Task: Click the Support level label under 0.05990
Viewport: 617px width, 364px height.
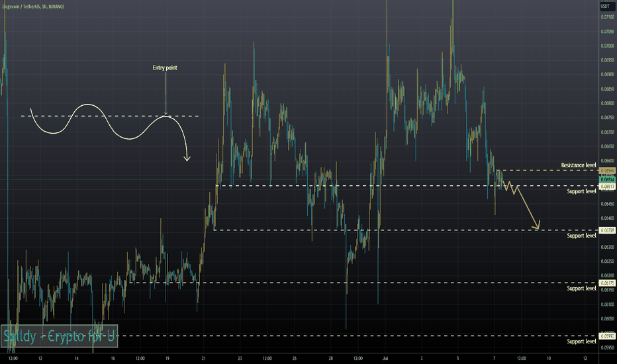Action: coord(582,341)
